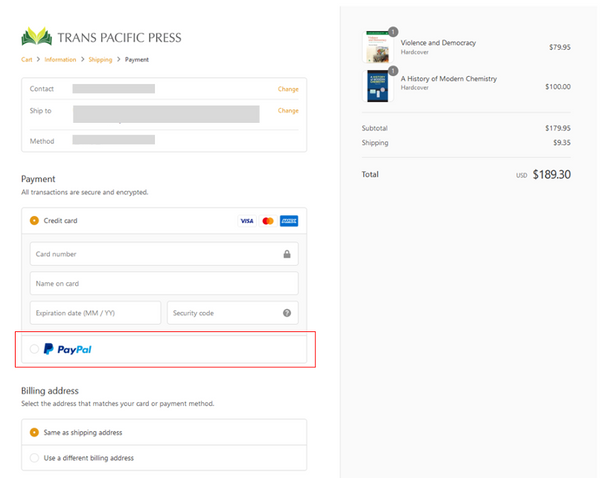Select the PayPal radio button
This screenshot has width=600, height=478.
pyautogui.click(x=35, y=349)
